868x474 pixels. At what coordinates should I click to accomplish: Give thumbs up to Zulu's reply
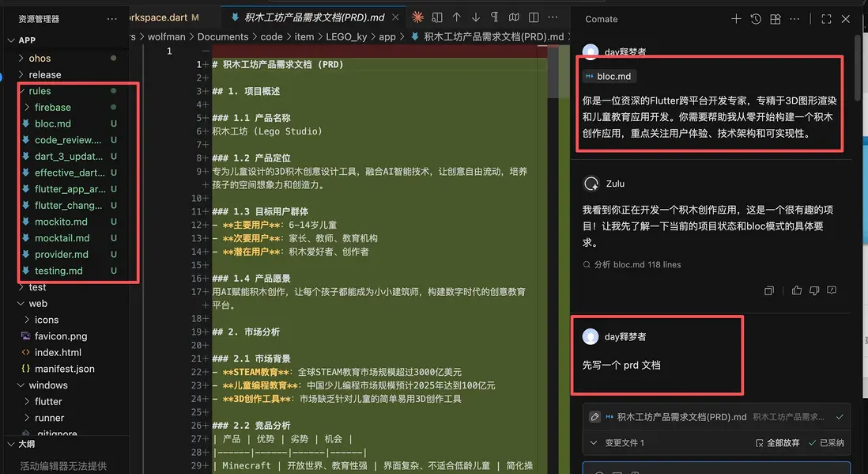click(797, 290)
